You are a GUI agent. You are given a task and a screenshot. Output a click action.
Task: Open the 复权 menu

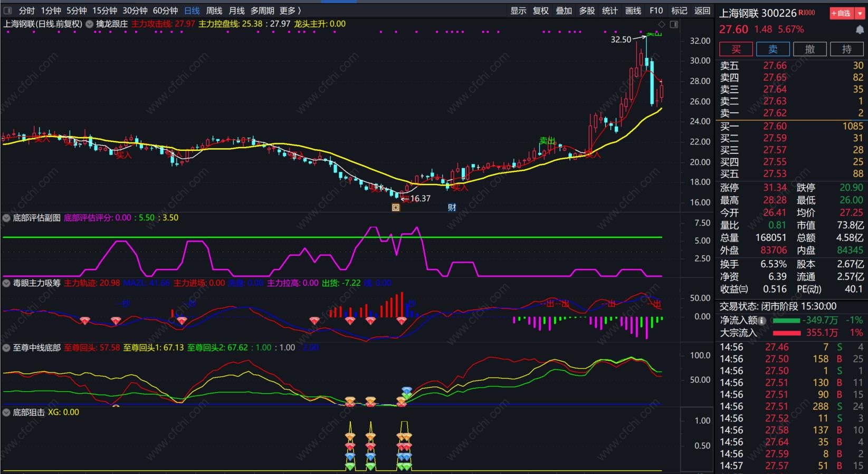541,11
